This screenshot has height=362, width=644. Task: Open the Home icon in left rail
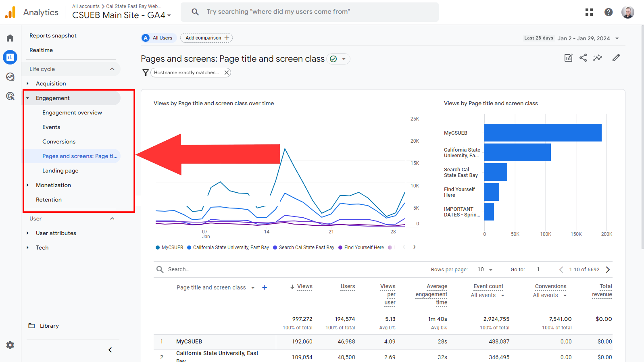click(x=10, y=38)
